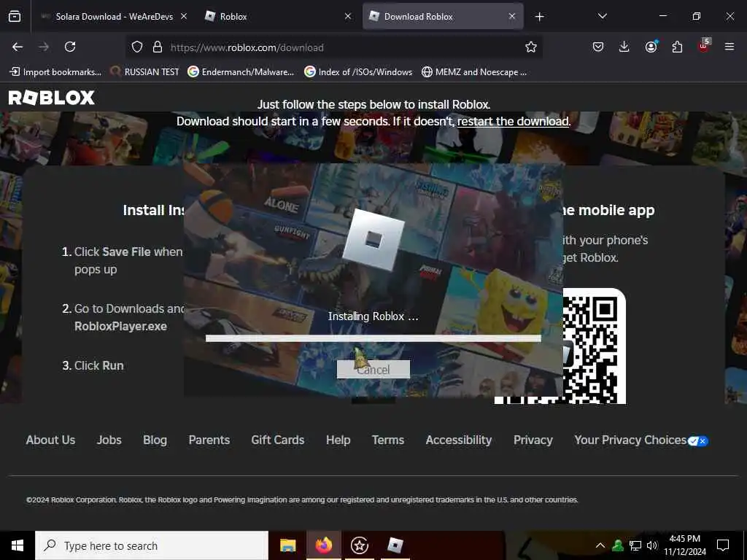Click Firefox icon in taskbar

point(323,545)
